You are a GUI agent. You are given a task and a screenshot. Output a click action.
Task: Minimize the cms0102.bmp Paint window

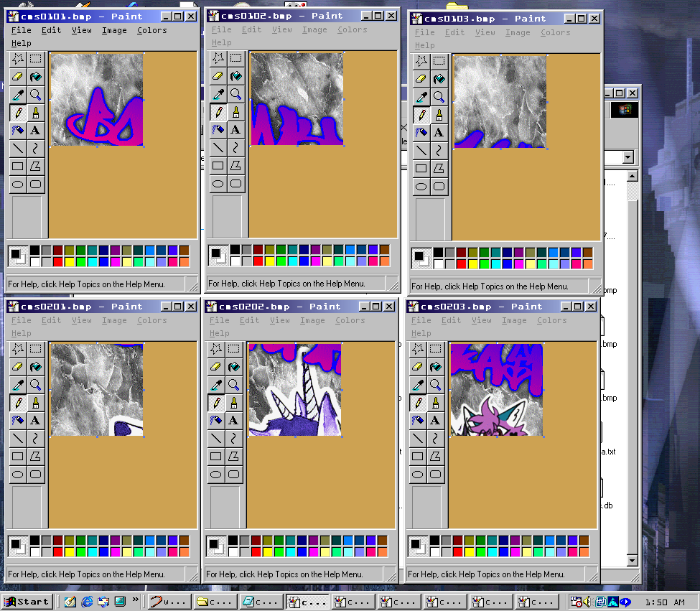366,16
